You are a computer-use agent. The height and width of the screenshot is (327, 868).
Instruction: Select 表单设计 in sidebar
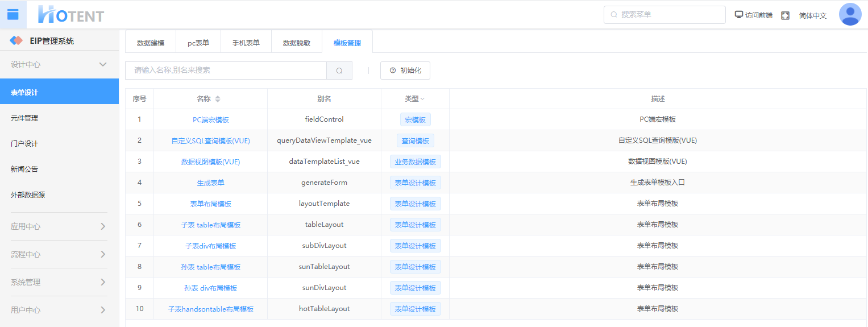coord(59,92)
